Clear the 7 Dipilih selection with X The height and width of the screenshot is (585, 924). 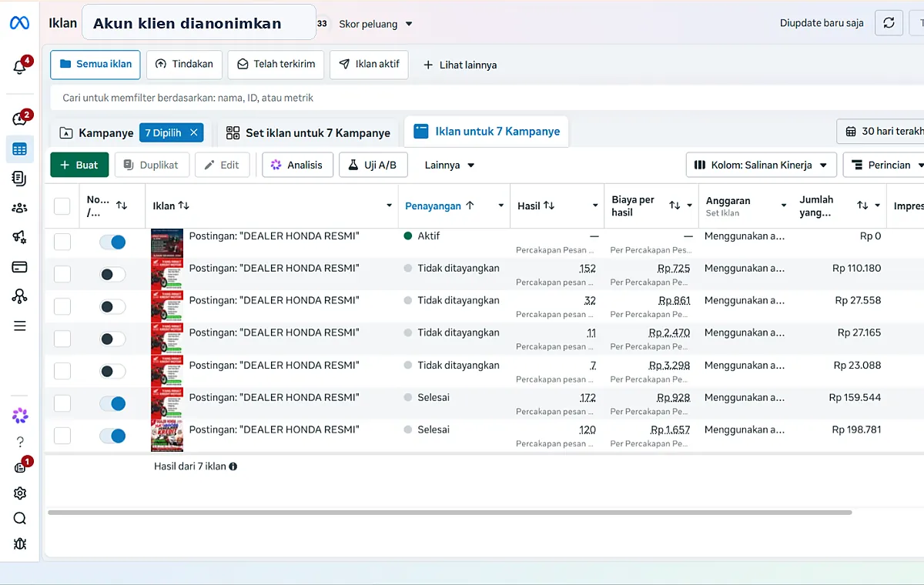(194, 132)
